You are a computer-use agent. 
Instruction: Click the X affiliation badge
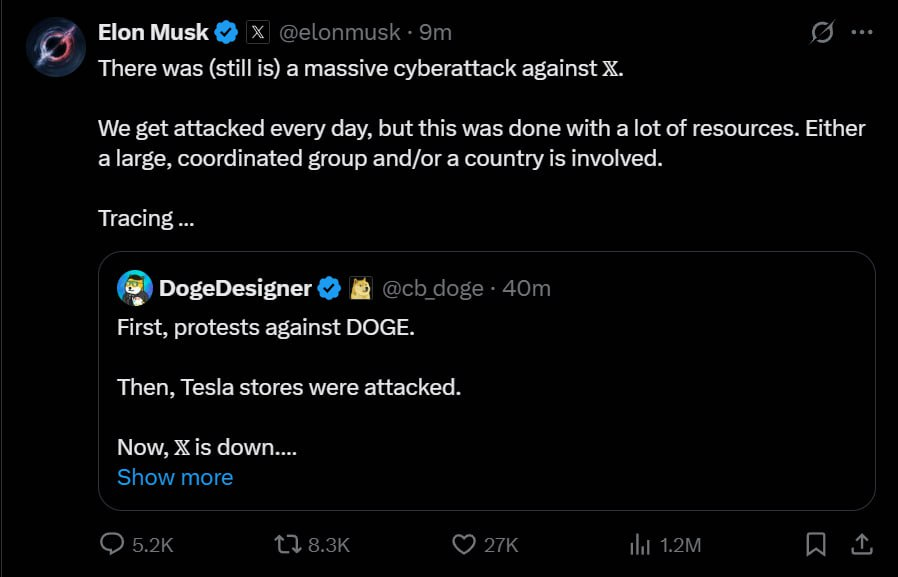pos(257,32)
